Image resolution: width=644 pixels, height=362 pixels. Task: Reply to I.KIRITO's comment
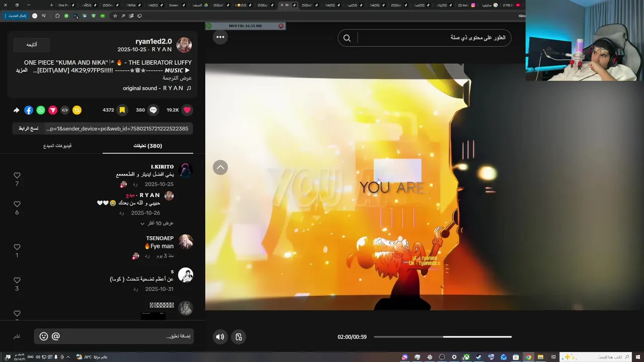(135, 185)
